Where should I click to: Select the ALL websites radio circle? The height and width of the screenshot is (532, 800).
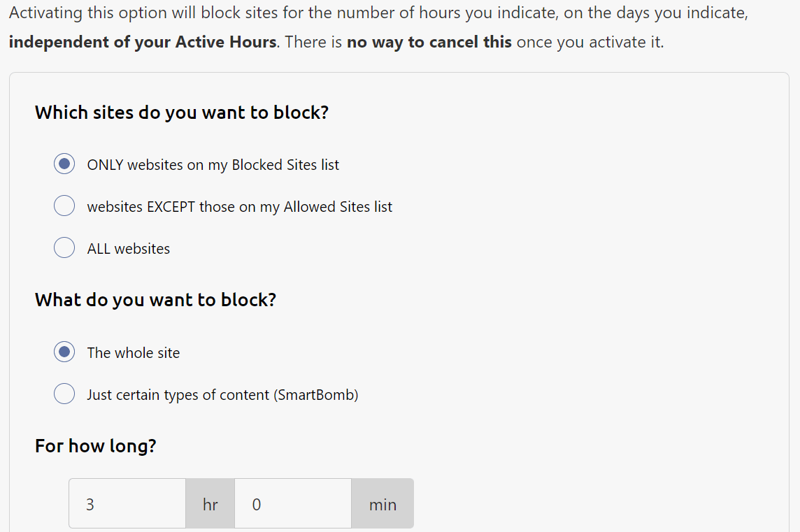click(64, 247)
